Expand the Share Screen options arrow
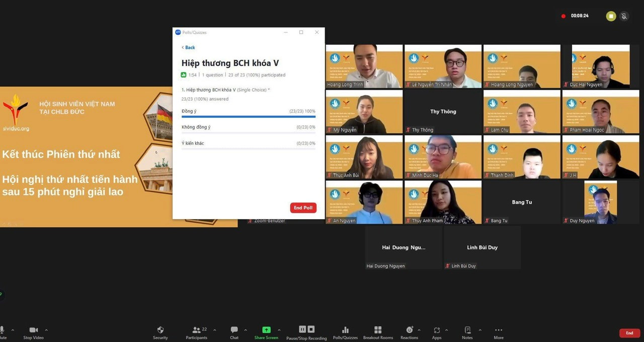 pyautogui.click(x=279, y=330)
